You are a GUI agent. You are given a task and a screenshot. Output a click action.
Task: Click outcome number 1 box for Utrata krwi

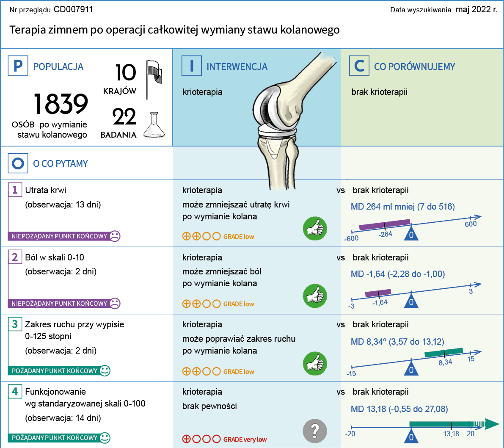click(15, 190)
